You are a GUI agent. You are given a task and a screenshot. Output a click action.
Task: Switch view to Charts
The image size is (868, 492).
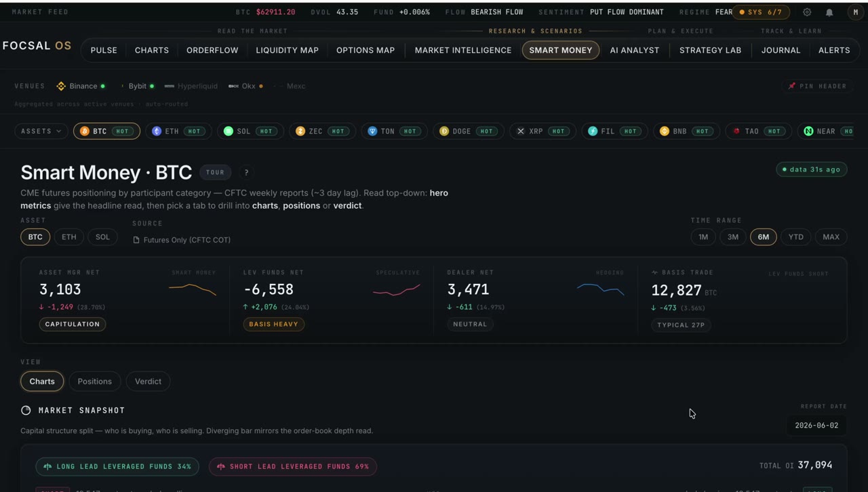tap(42, 382)
